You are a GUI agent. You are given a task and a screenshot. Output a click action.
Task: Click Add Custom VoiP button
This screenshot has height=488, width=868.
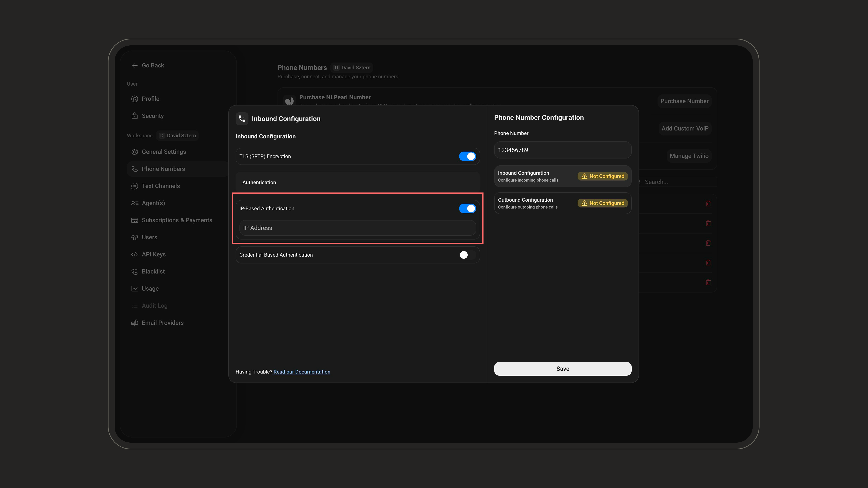pyautogui.click(x=685, y=128)
